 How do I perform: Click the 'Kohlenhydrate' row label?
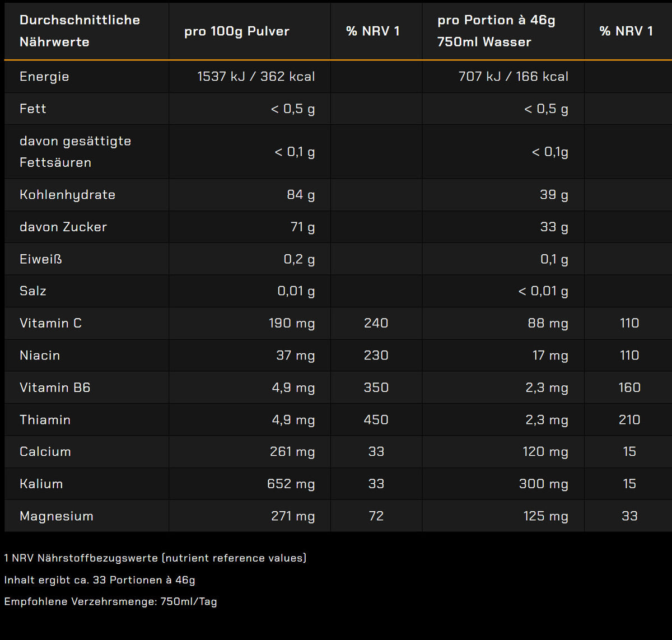(x=68, y=195)
